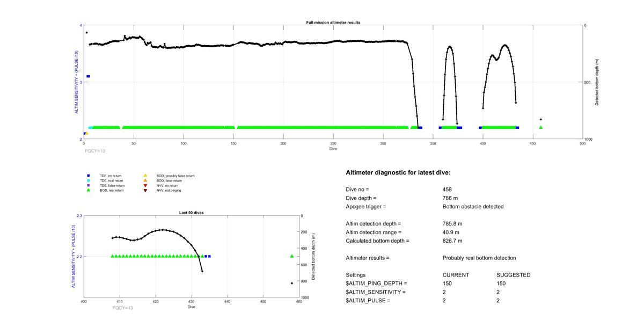Click the 'FQCY=13' label under Last 50 dives

[123, 308]
